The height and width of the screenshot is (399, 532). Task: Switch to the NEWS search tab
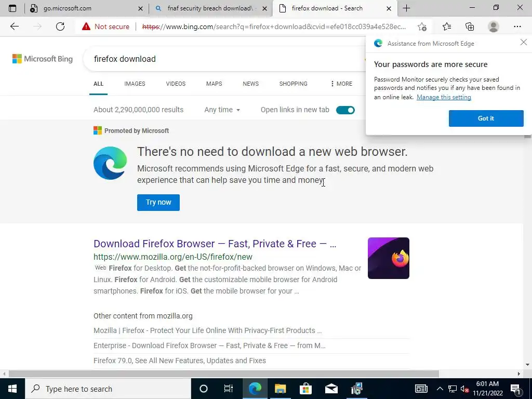[251, 84]
